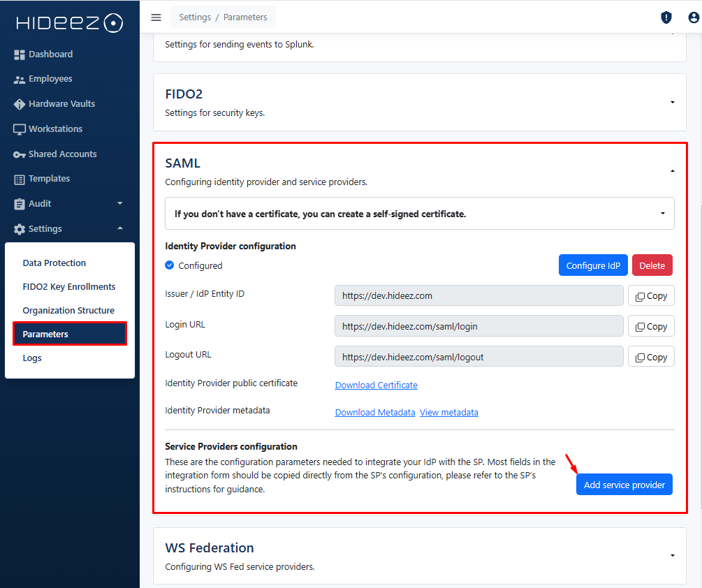Click the hamburger menu icon

(156, 17)
